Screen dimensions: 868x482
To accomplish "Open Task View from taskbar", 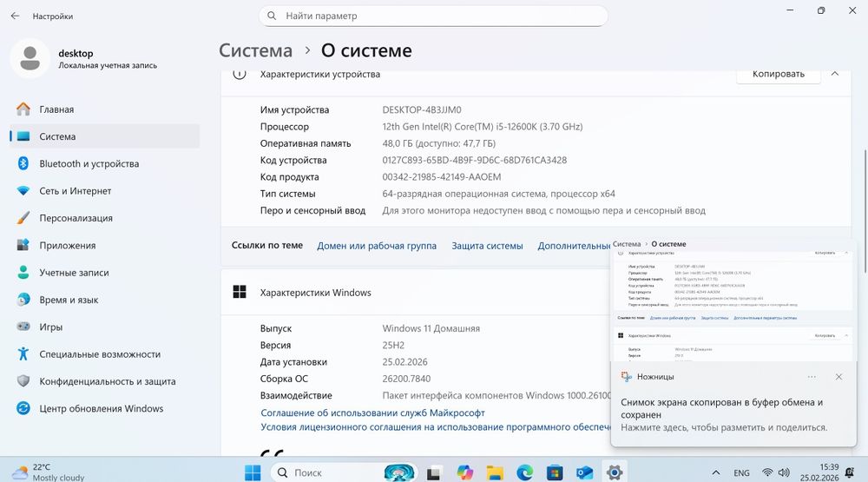I will click(x=433, y=472).
